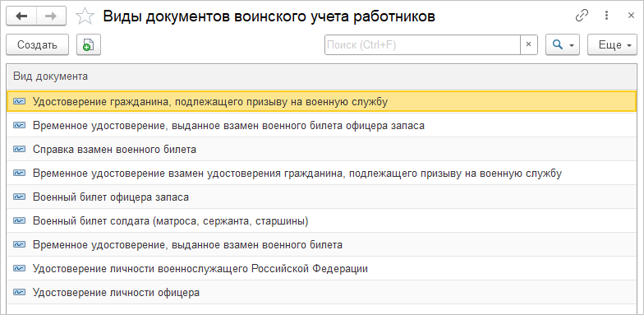Select row Удостоверение гражданина, подлежащего призыву на военную службу

pos(322,101)
